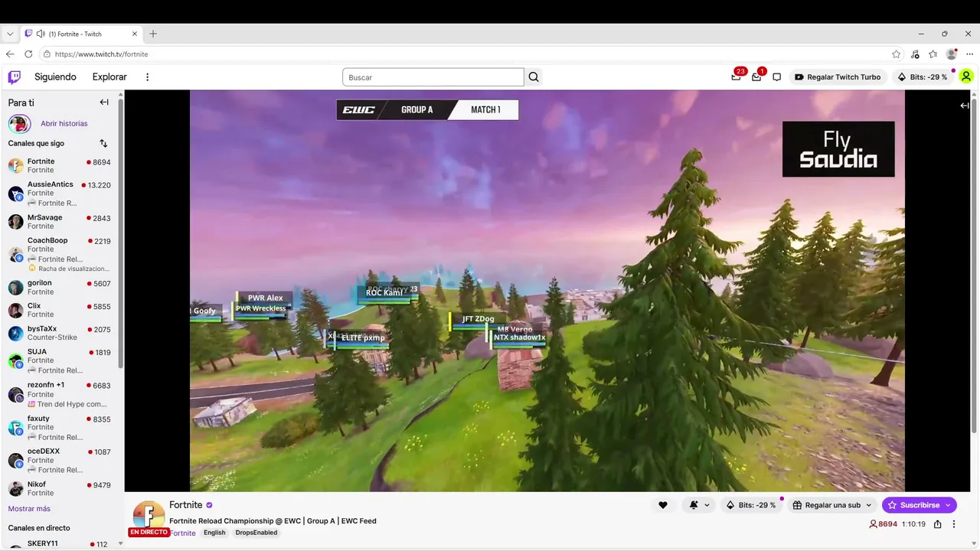Image resolution: width=980 pixels, height=551 pixels.
Task: Open the notifications inbox with badge 1
Action: tap(756, 77)
